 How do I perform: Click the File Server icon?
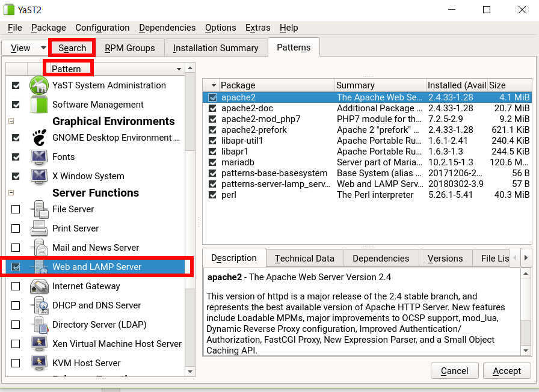pos(39,209)
